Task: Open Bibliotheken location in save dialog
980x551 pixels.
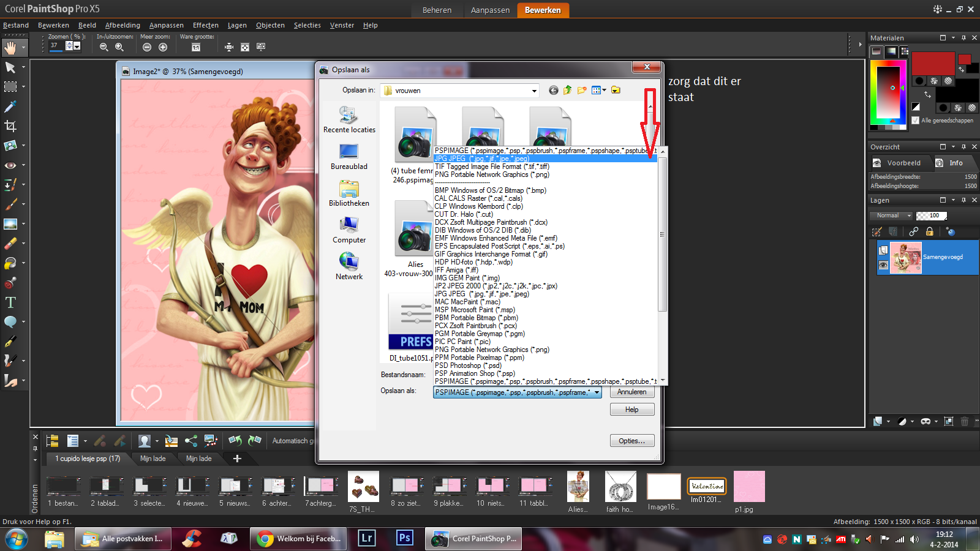Action: pos(349,193)
